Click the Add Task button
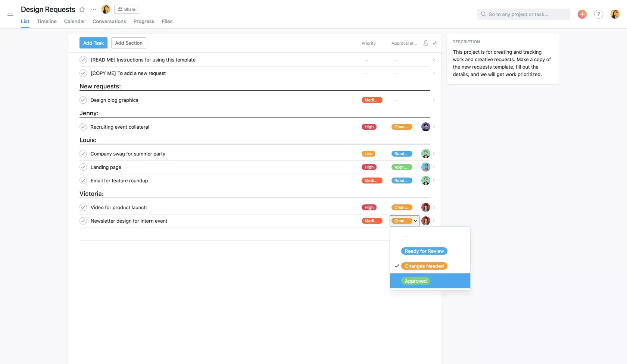Viewport: 627px width, 364px height. [93, 43]
